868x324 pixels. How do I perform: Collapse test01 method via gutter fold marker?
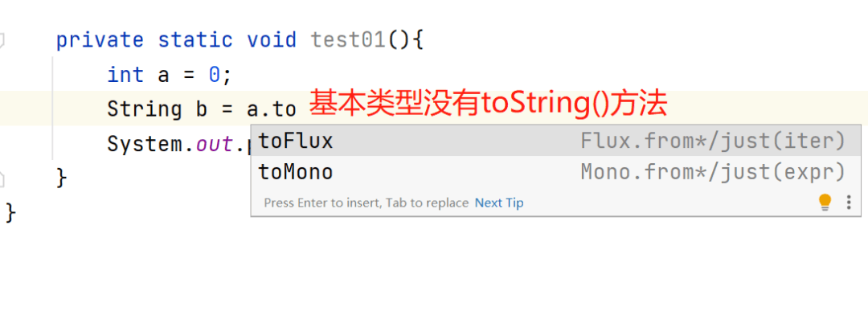pyautogui.click(x=2, y=40)
